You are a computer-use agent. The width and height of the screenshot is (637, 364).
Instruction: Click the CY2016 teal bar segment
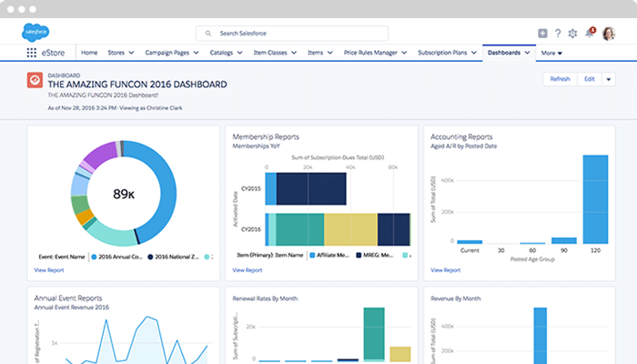[x=300, y=229]
